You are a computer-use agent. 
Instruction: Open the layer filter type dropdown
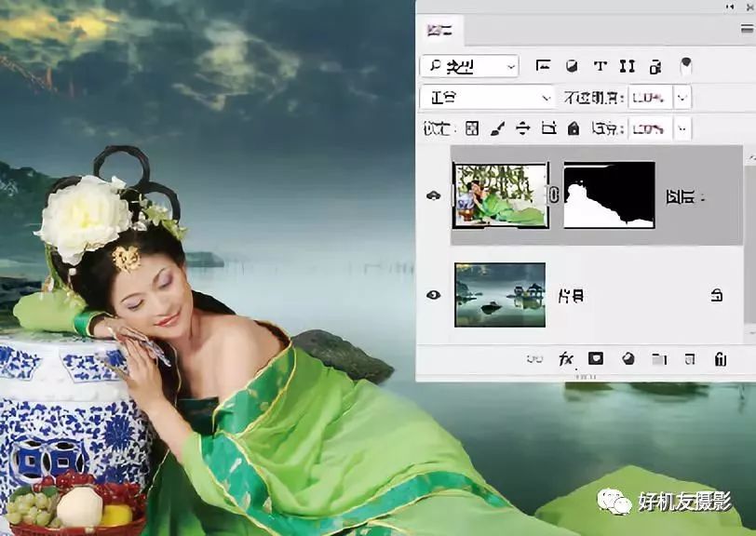[x=468, y=66]
